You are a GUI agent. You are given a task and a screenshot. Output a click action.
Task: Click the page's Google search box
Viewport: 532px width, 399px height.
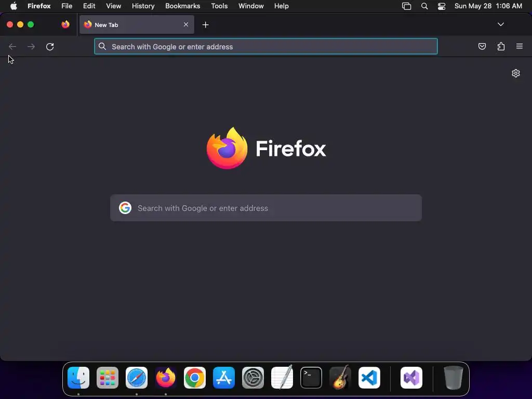266,208
